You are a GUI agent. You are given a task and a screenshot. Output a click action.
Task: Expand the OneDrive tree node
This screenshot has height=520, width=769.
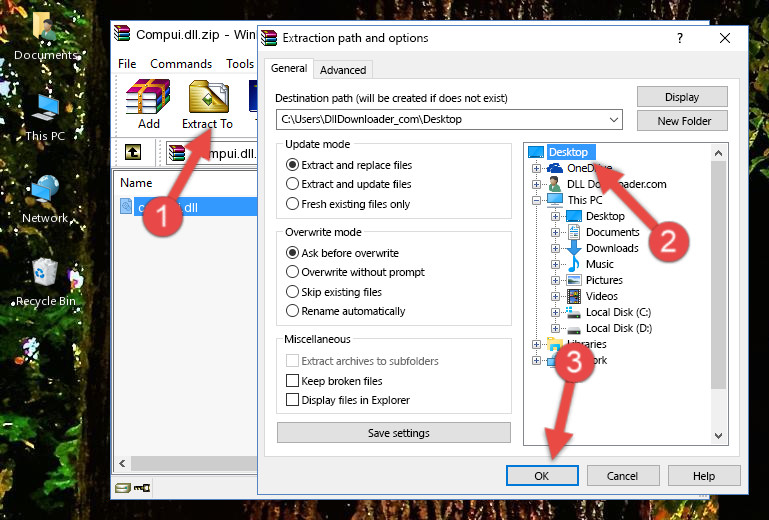tap(536, 168)
